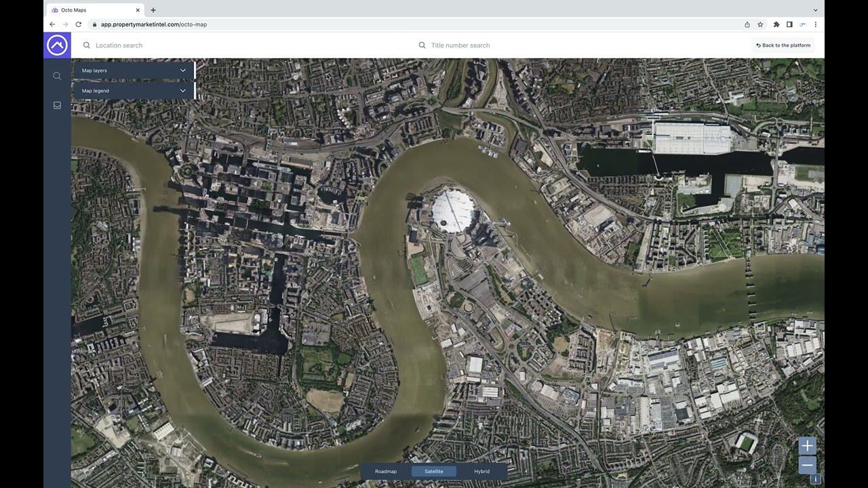Image resolution: width=868 pixels, height=488 pixels.
Task: Close the Octo Maps tab
Action: (x=138, y=10)
